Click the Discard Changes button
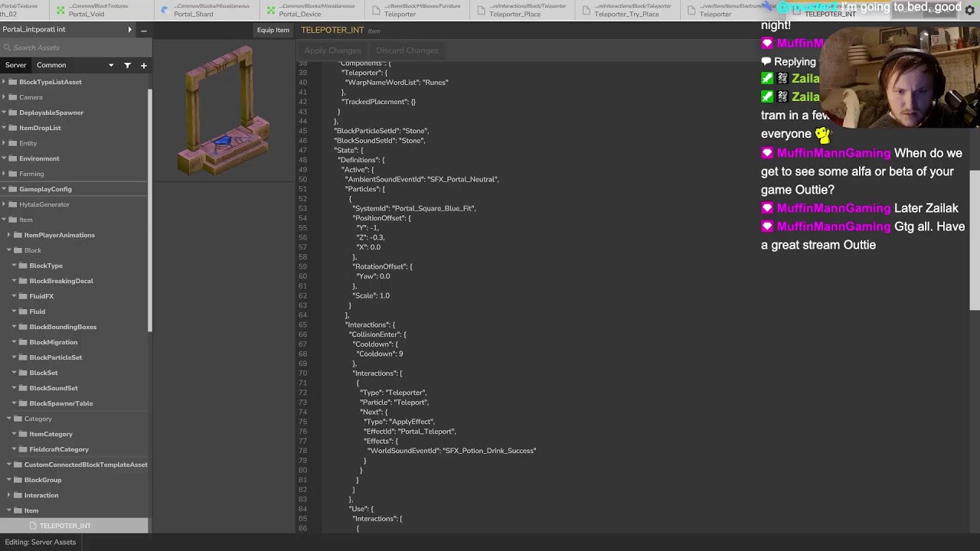Image resolution: width=980 pixels, height=551 pixels. coord(407,51)
